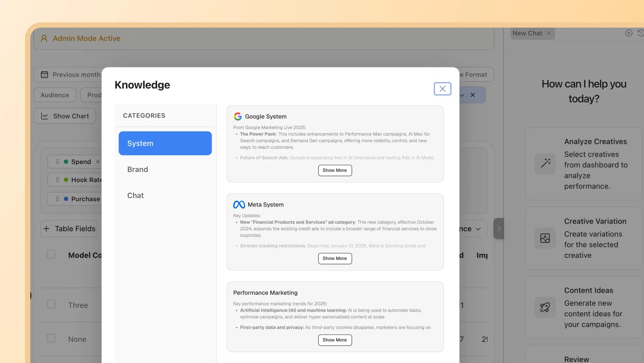
Task: Expand the side chat panel chevron
Action: (499, 229)
